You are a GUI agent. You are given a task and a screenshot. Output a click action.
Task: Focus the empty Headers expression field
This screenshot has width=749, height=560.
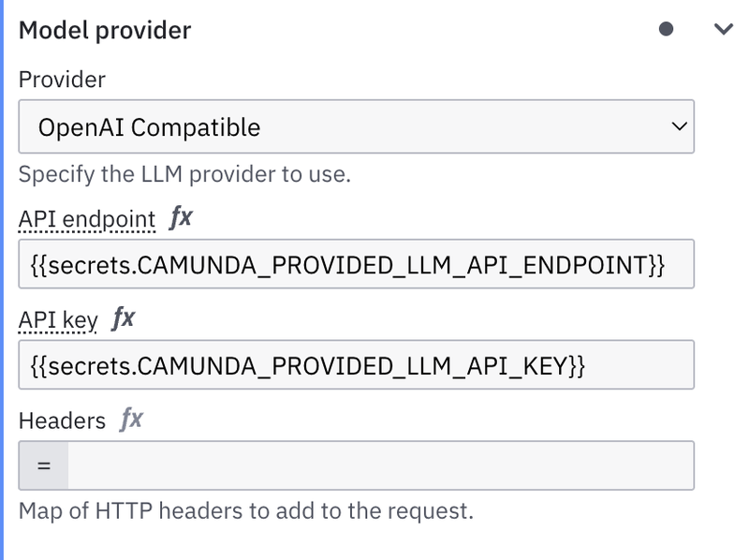point(381,465)
